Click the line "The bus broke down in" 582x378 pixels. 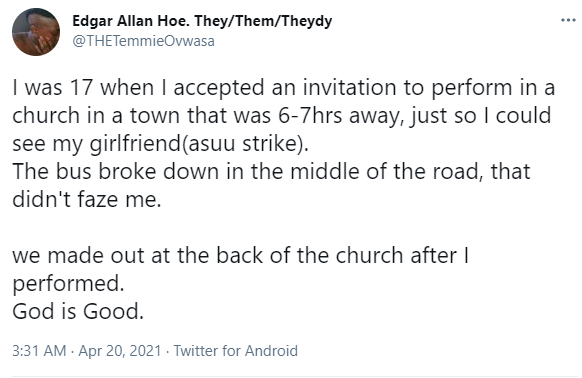pyautogui.click(x=271, y=172)
